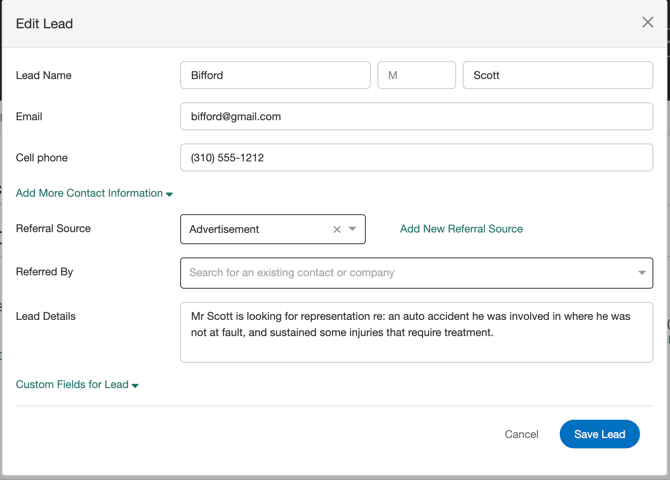This screenshot has width=670, height=480.
Task: Click the Edit Lead dialog title
Action: 44,23
